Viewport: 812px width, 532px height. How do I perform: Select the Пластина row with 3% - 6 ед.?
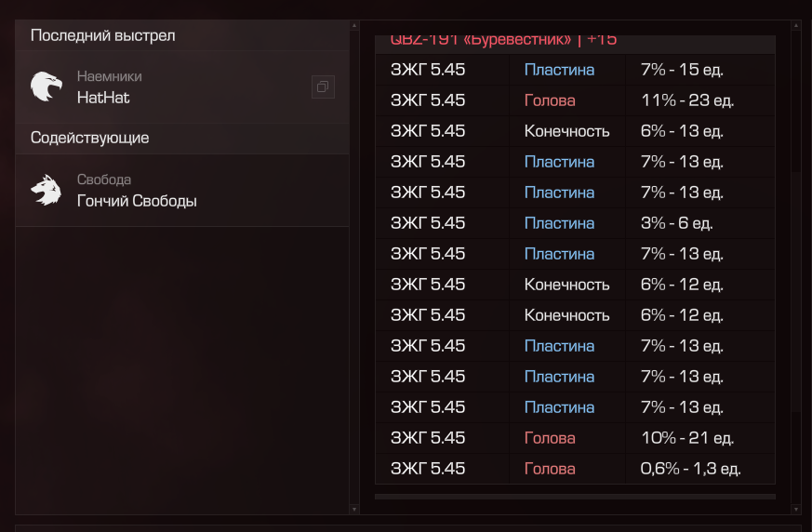[575, 222]
